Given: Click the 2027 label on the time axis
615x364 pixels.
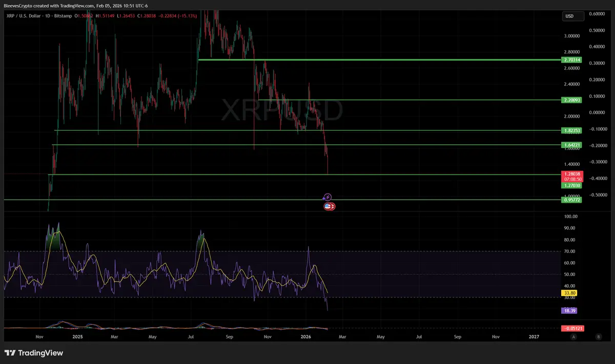Looking at the screenshot, I should click(x=534, y=337).
